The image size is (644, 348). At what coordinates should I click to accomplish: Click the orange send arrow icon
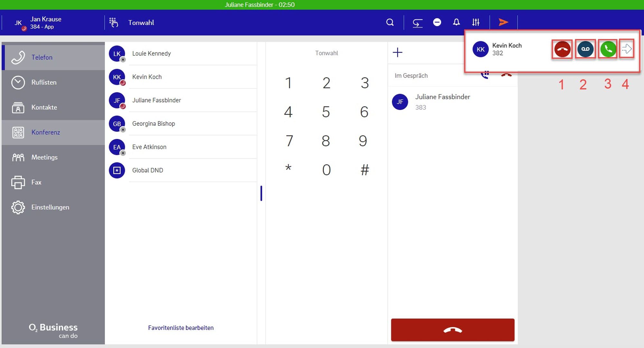pos(503,22)
